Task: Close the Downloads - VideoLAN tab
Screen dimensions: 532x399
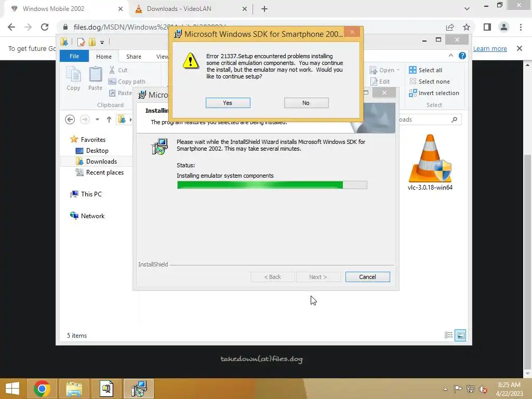Action: pos(245,9)
